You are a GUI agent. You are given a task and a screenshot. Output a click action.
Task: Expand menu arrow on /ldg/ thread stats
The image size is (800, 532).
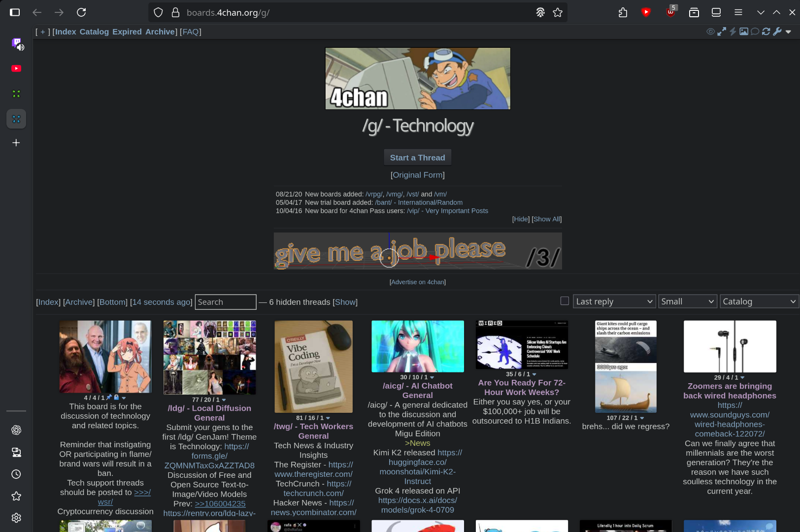pyautogui.click(x=224, y=400)
